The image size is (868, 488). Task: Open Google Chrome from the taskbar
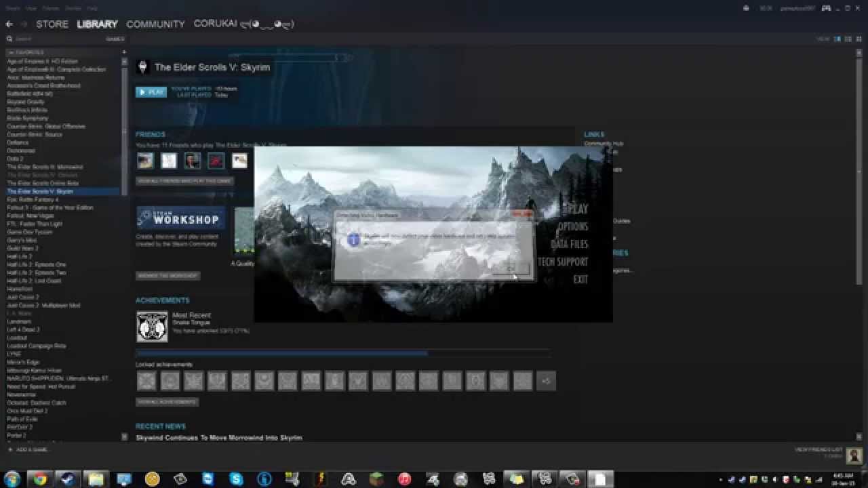coord(40,479)
